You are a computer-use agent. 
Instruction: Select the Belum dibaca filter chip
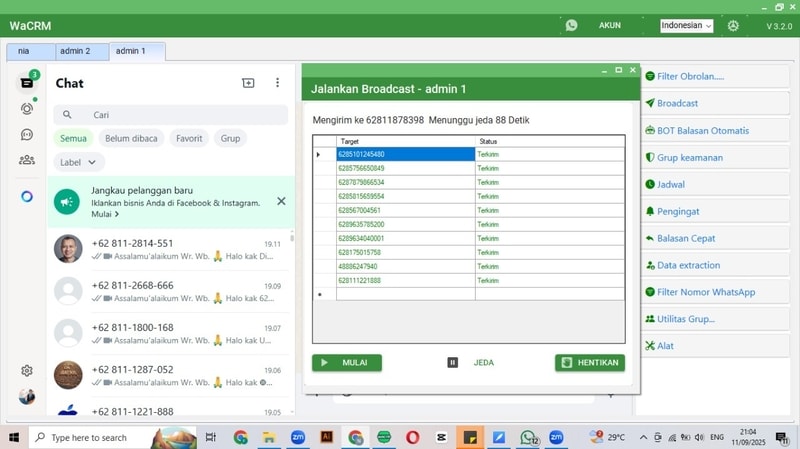(x=131, y=138)
